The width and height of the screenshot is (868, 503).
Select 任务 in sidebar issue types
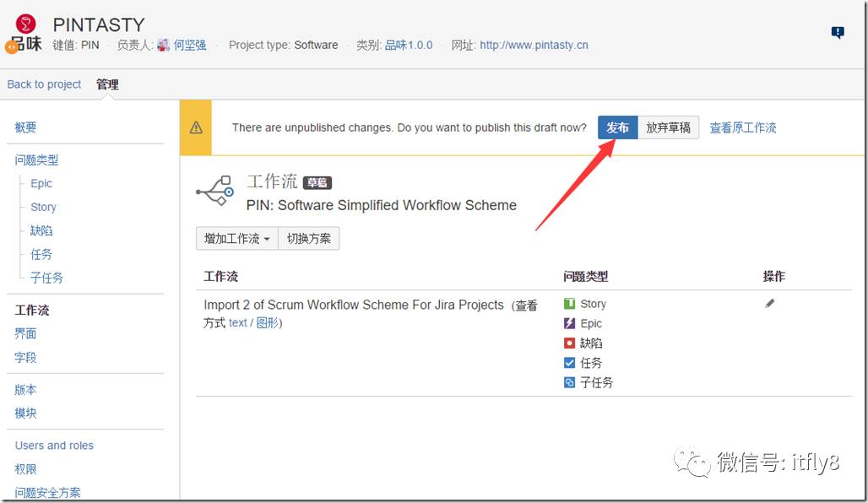(x=41, y=255)
